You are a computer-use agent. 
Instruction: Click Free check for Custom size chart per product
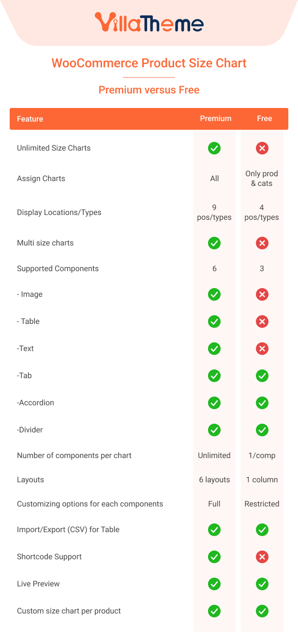(262, 611)
